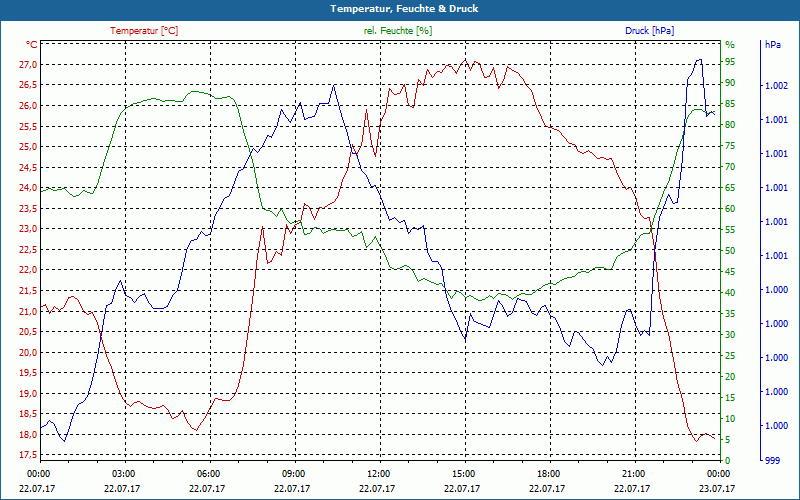Viewport: 800px width, 500px height.
Task: Click the 45 tick on the green humidity axis
Action: pyautogui.click(x=730, y=272)
